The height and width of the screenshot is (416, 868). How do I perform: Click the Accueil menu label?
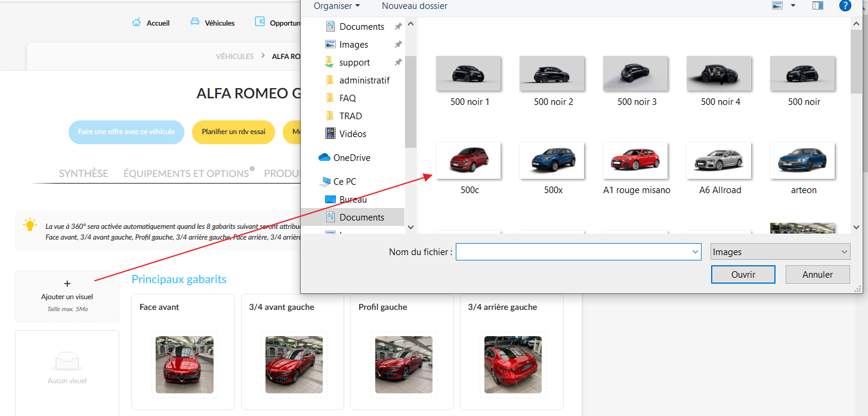point(158,23)
